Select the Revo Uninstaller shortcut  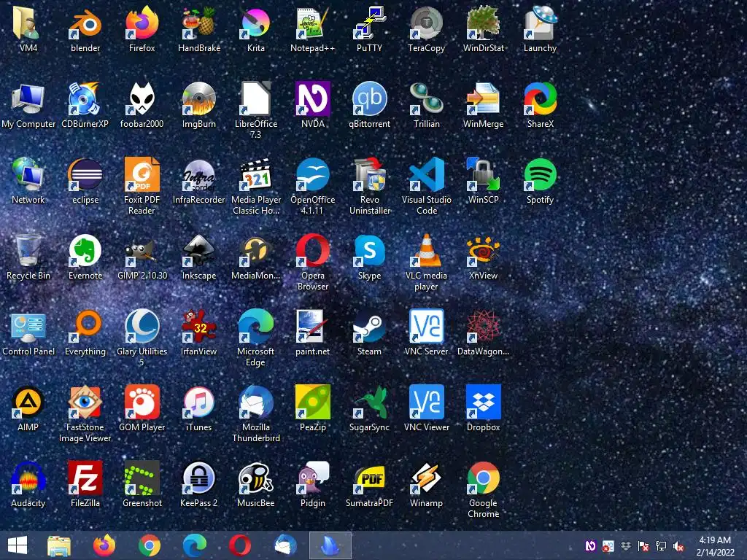tap(369, 175)
